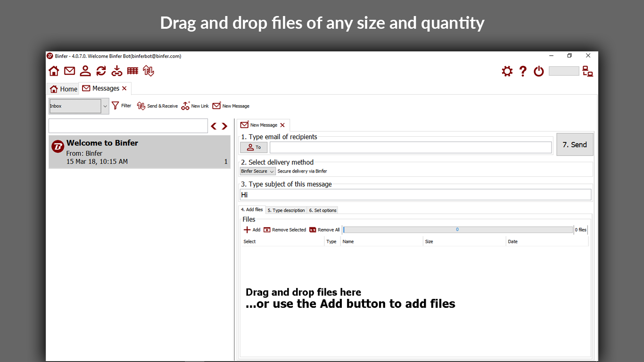Select the 'Welcome to Binfer' message

(140, 152)
